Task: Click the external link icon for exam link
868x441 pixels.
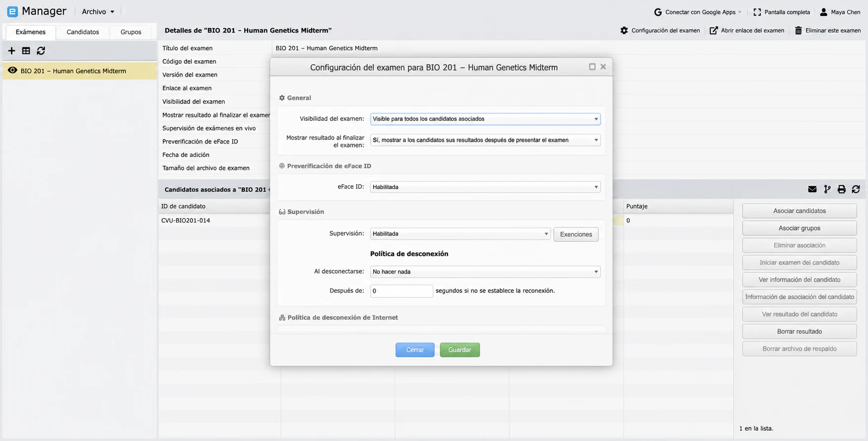Action: pyautogui.click(x=714, y=31)
